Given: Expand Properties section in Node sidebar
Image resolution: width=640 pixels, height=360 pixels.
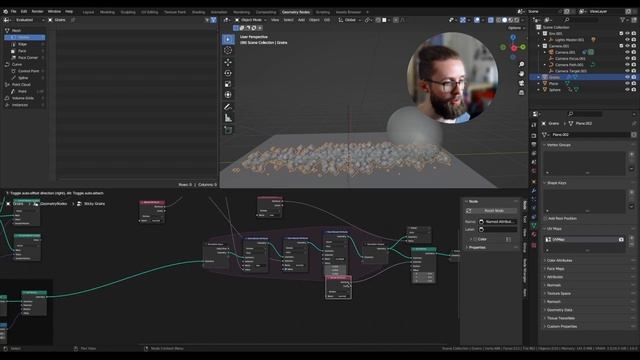Looking at the screenshot, I should coord(477,247).
